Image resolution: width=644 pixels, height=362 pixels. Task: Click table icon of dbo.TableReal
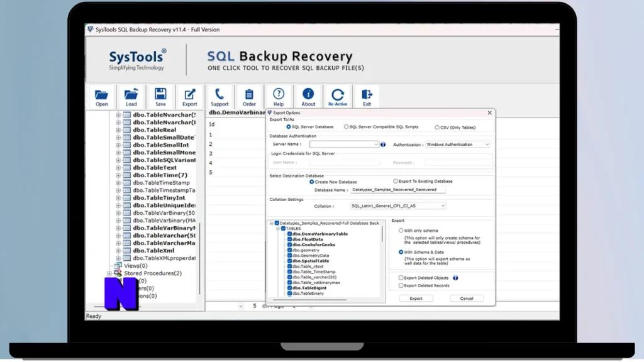click(127, 129)
